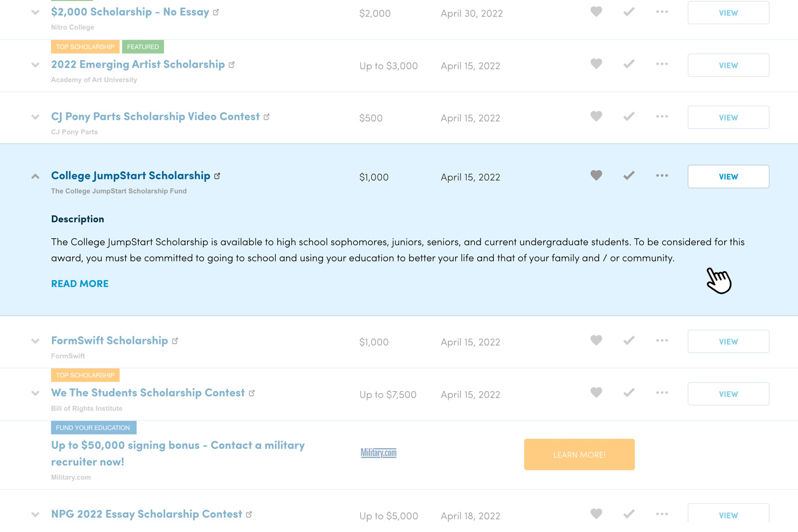
Task: Click the external link icon next to FormSwift Scholarship
Action: pyautogui.click(x=175, y=340)
